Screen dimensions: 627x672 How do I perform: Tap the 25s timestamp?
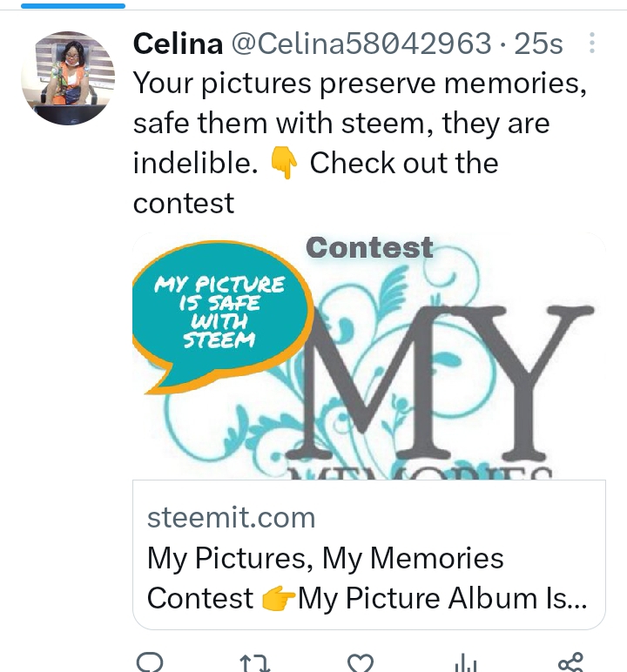538,44
